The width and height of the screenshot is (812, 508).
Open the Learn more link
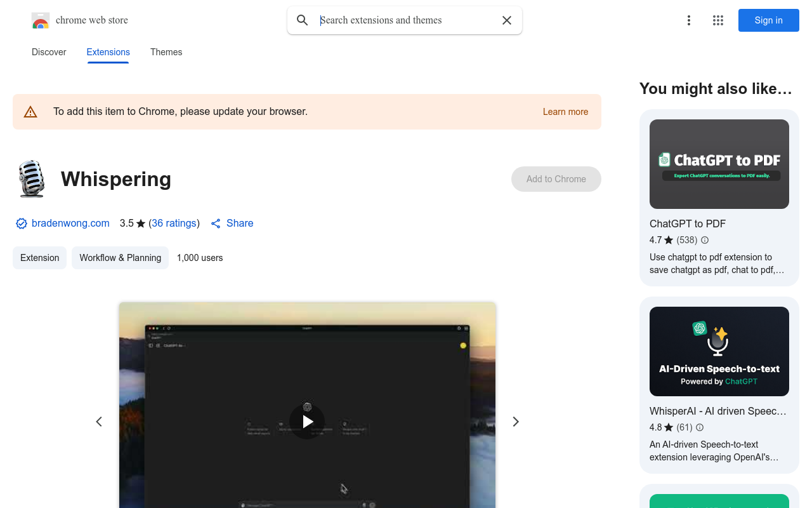click(x=565, y=112)
